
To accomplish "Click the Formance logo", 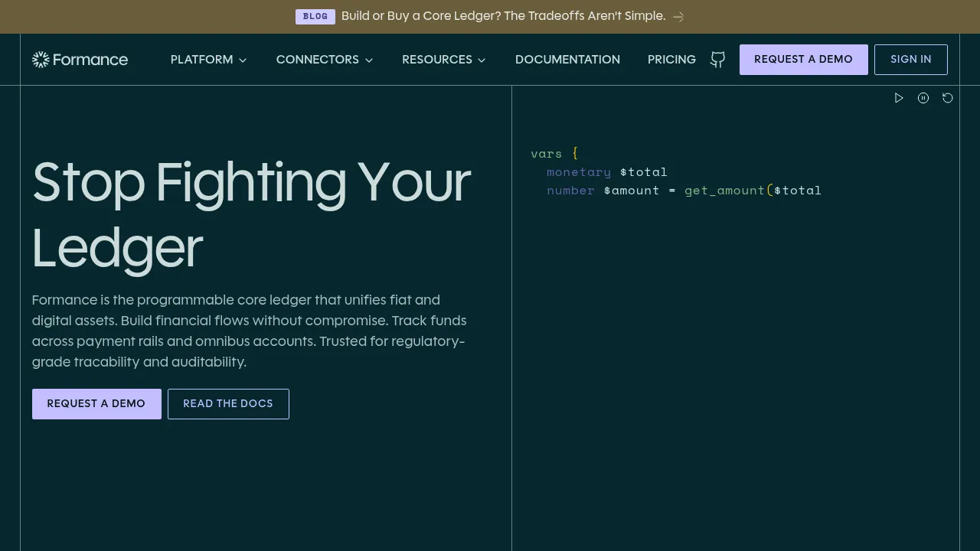I will 80,60.
